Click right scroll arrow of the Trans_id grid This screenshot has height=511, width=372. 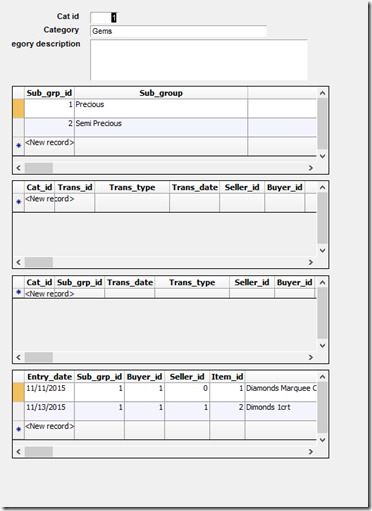(311, 262)
